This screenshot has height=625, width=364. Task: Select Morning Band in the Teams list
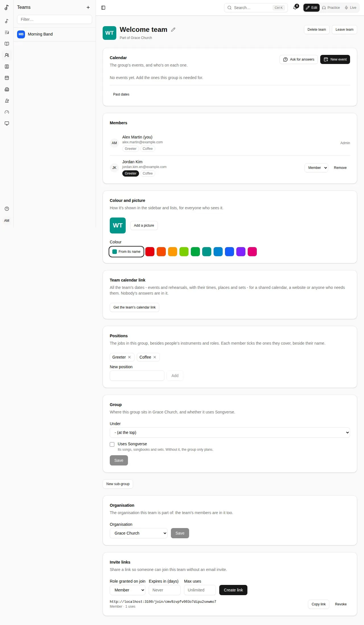click(55, 34)
